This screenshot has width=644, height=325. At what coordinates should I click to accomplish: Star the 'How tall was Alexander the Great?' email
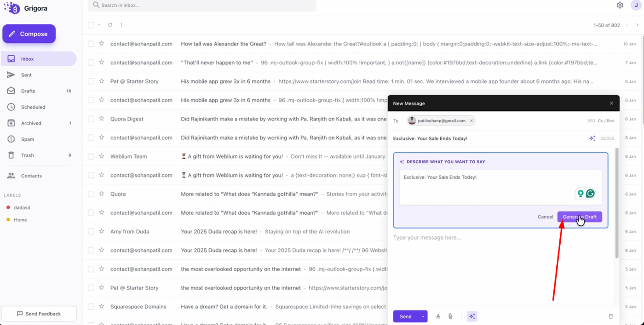click(102, 44)
